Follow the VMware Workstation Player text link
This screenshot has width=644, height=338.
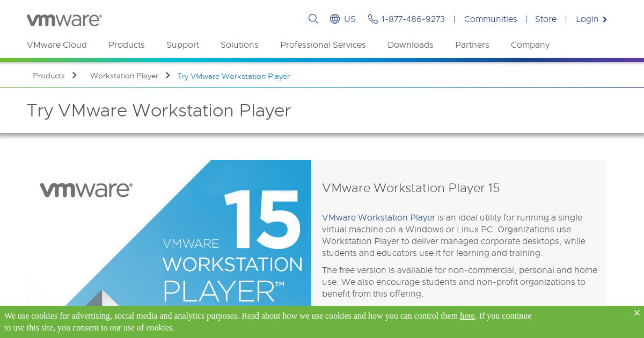378,218
